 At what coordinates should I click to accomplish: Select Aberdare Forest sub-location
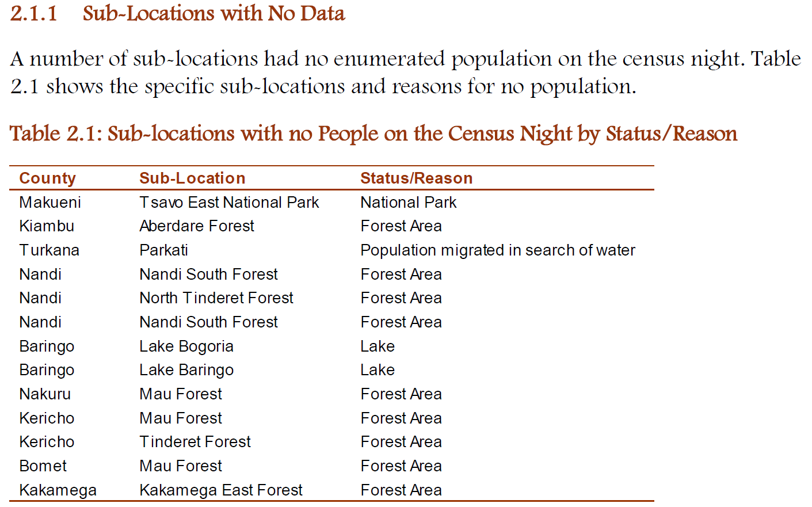coord(196,226)
